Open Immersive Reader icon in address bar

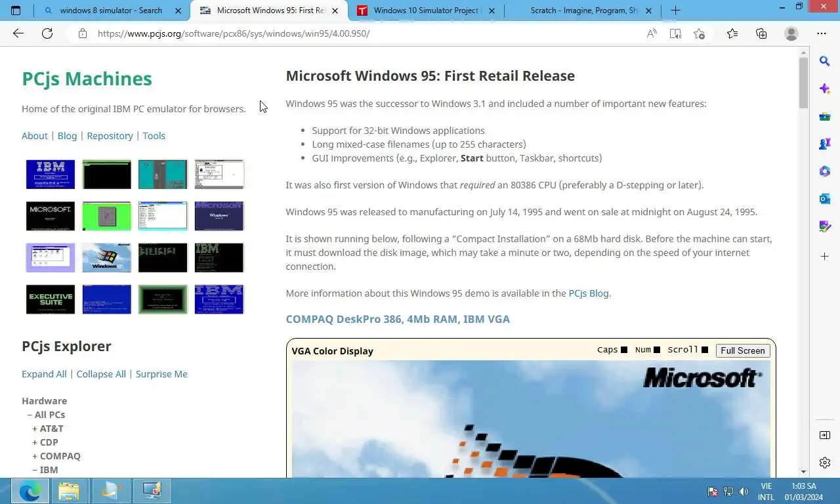click(675, 33)
